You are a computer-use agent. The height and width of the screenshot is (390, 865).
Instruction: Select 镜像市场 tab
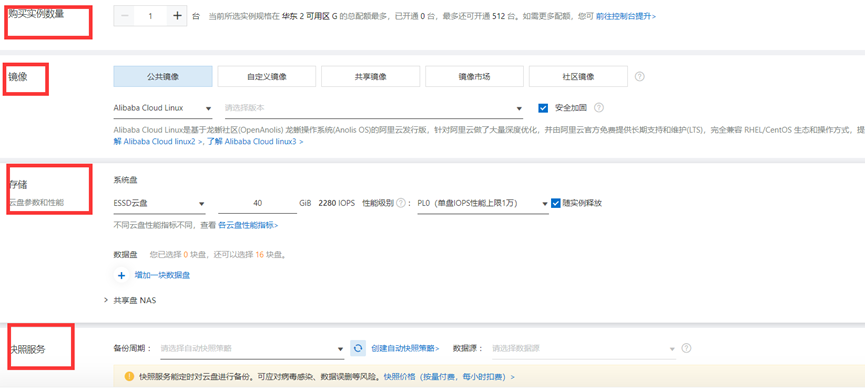tap(474, 77)
